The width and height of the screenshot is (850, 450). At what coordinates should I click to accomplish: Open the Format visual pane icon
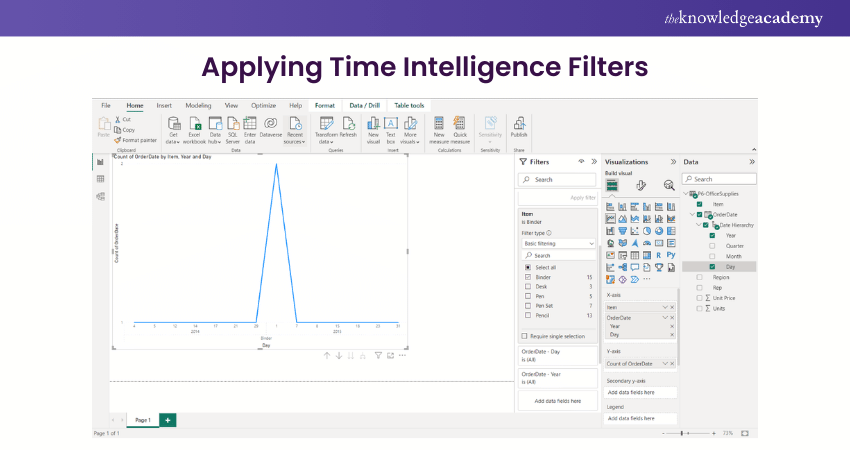coord(641,185)
